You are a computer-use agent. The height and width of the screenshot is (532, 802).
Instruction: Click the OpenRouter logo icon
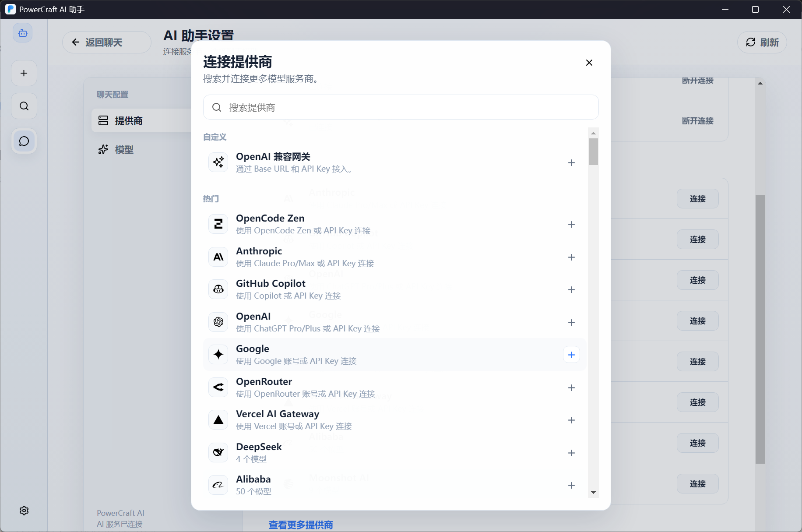coord(218,388)
